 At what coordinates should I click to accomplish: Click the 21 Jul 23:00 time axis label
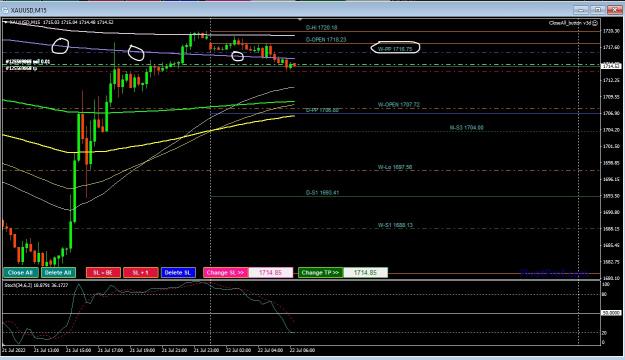tap(206, 350)
